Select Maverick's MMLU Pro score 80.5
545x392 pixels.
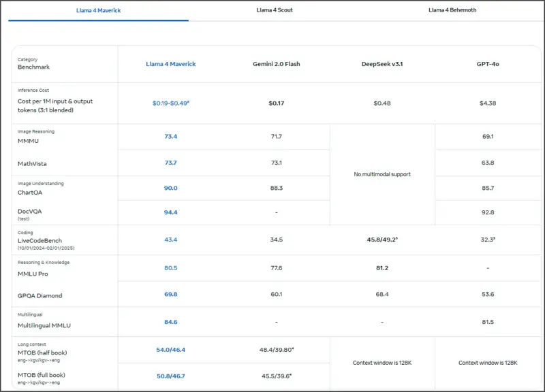171,268
